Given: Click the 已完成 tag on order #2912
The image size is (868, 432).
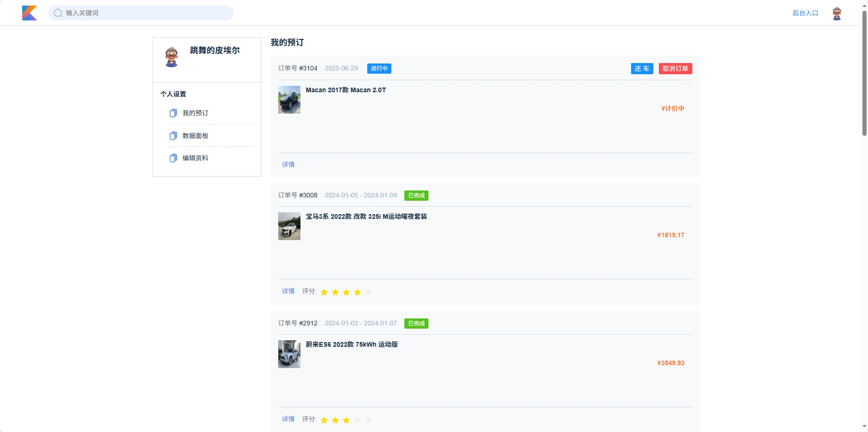Looking at the screenshot, I should click(x=416, y=324).
